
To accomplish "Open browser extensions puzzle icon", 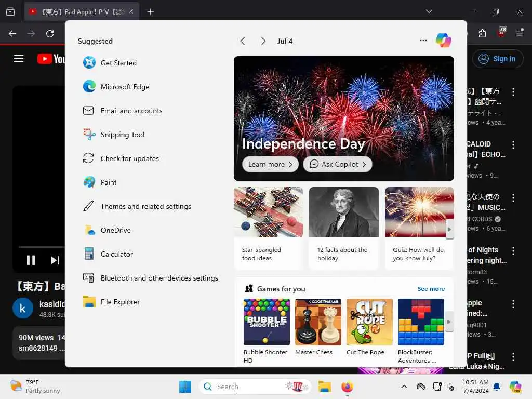I will (x=482, y=33).
